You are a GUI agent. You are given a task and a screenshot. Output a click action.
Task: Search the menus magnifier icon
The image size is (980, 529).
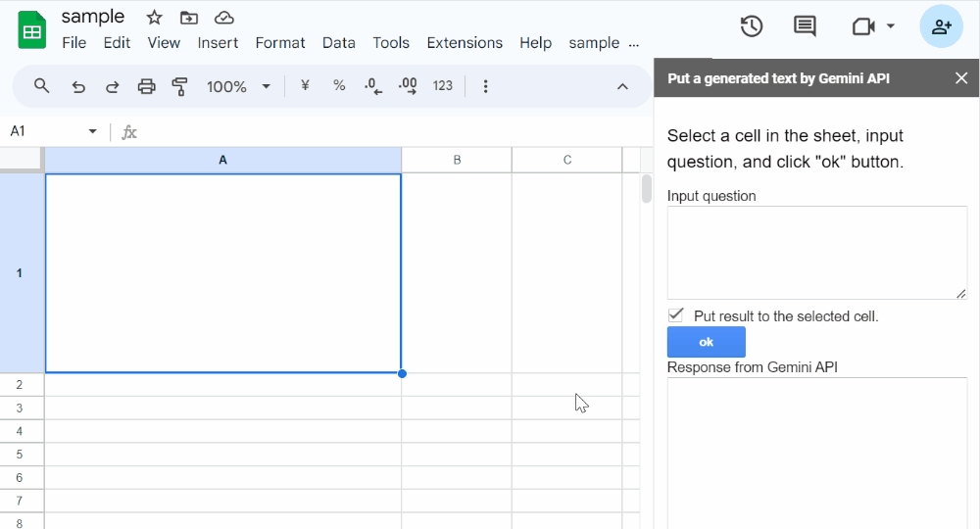[x=41, y=85]
